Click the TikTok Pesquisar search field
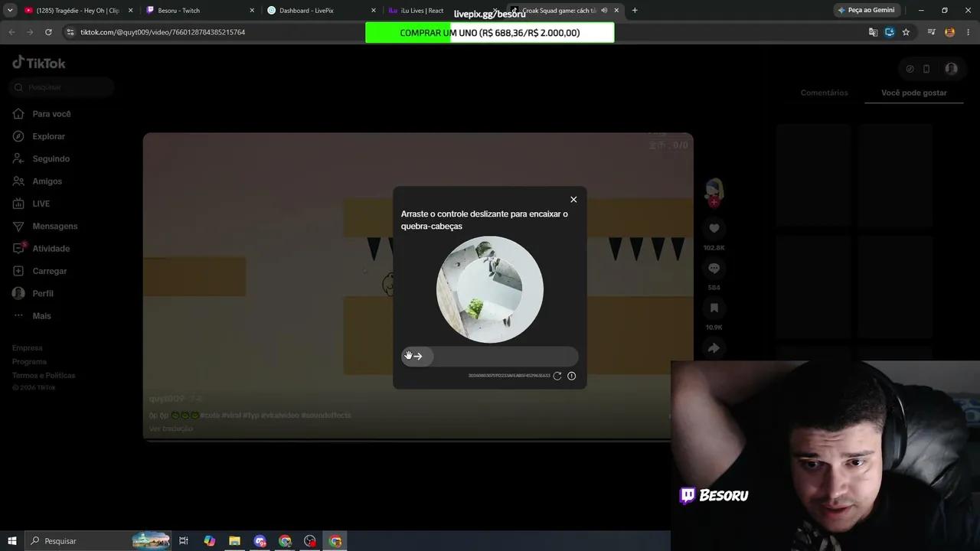This screenshot has height=551, width=980. pyautogui.click(x=63, y=87)
